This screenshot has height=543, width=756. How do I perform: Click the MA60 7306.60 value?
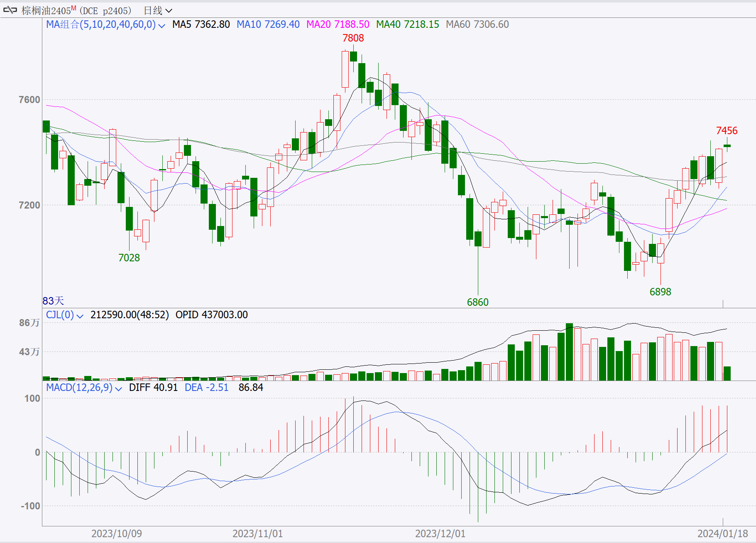477,25
